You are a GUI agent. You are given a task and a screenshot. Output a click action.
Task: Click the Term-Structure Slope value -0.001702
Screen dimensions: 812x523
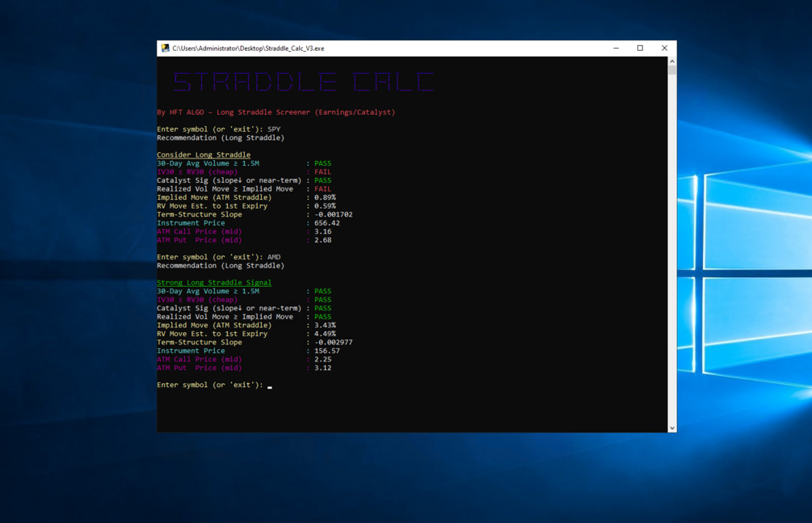(x=334, y=214)
